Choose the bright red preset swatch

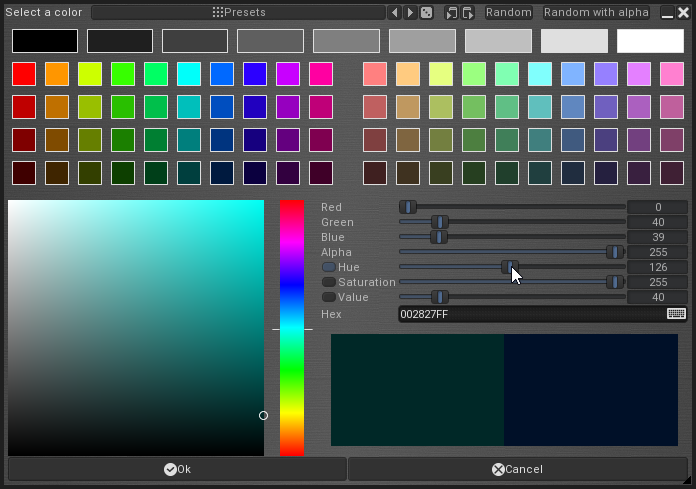coord(24,74)
